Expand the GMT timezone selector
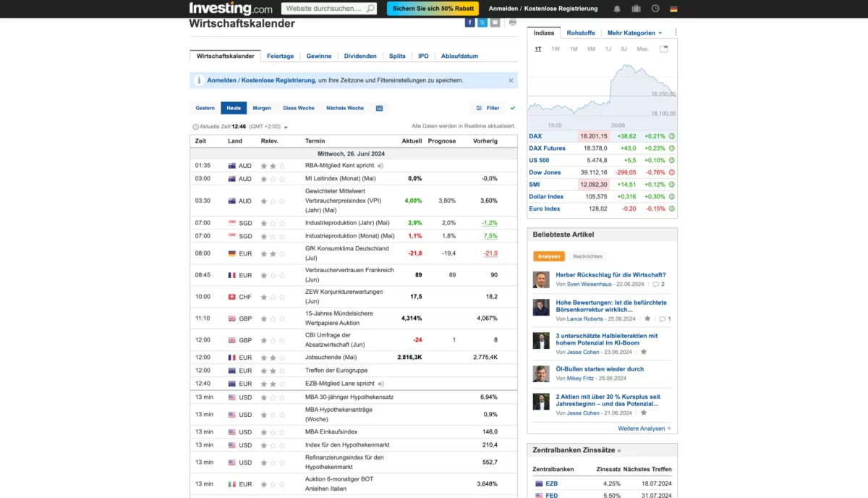The image size is (868, 498). [286, 125]
